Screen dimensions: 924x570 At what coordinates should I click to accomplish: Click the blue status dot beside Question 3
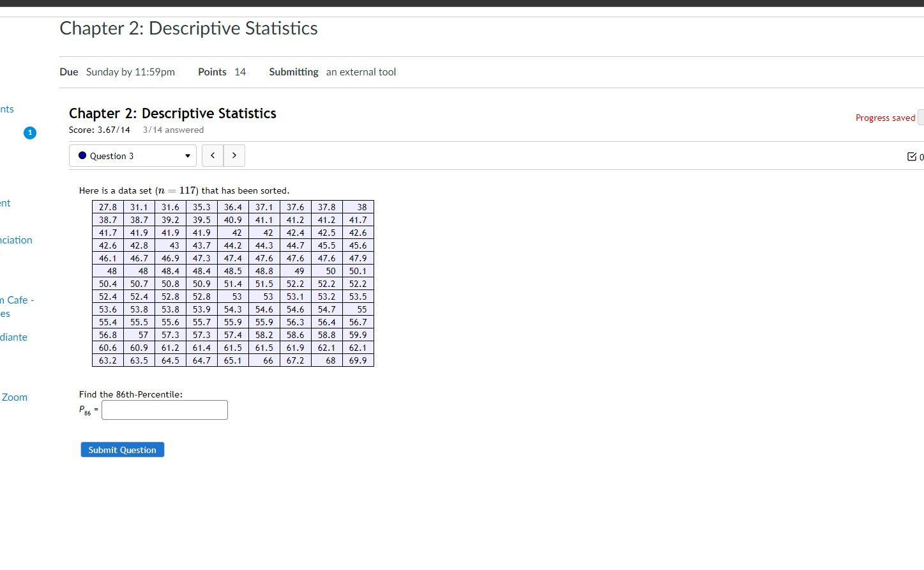click(82, 155)
